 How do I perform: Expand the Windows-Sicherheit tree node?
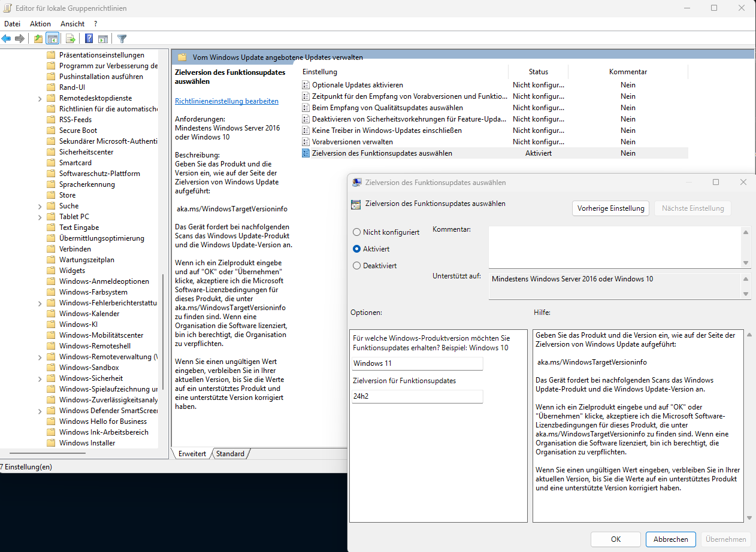coord(40,378)
